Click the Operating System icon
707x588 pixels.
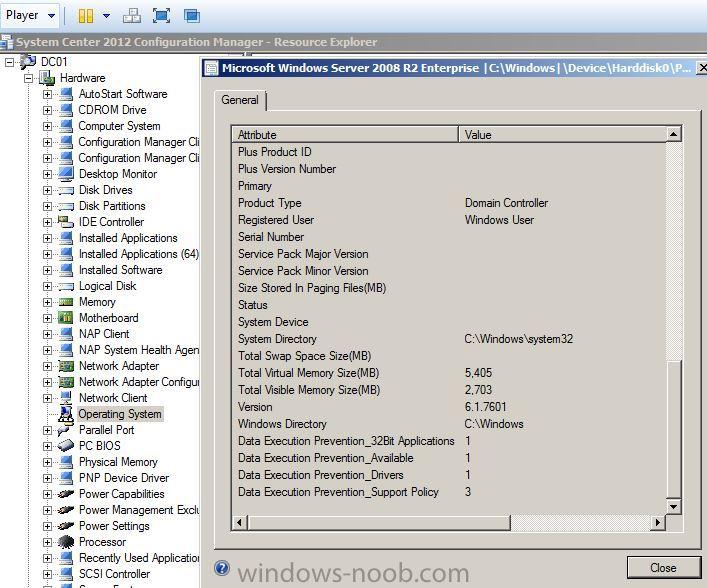[66, 414]
